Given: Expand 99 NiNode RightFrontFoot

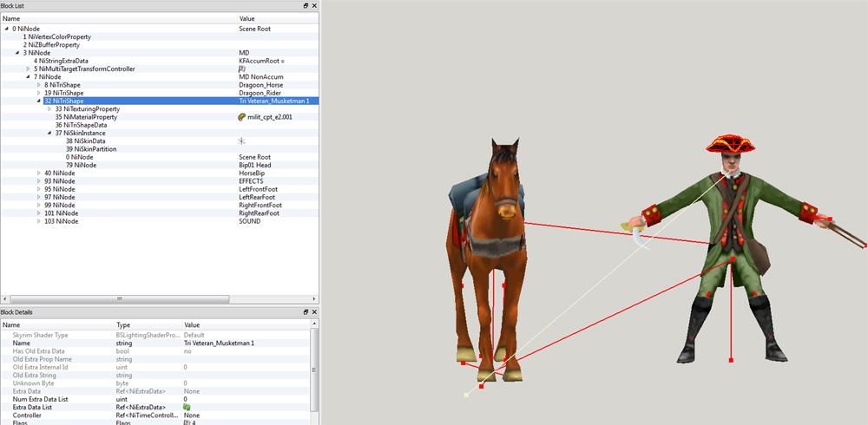Looking at the screenshot, I should 39,206.
